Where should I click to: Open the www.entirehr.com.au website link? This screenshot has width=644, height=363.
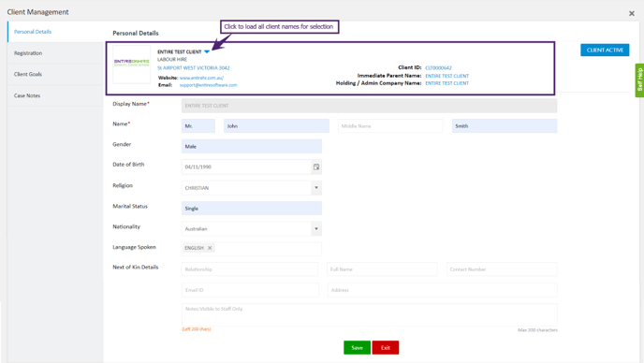click(x=201, y=78)
